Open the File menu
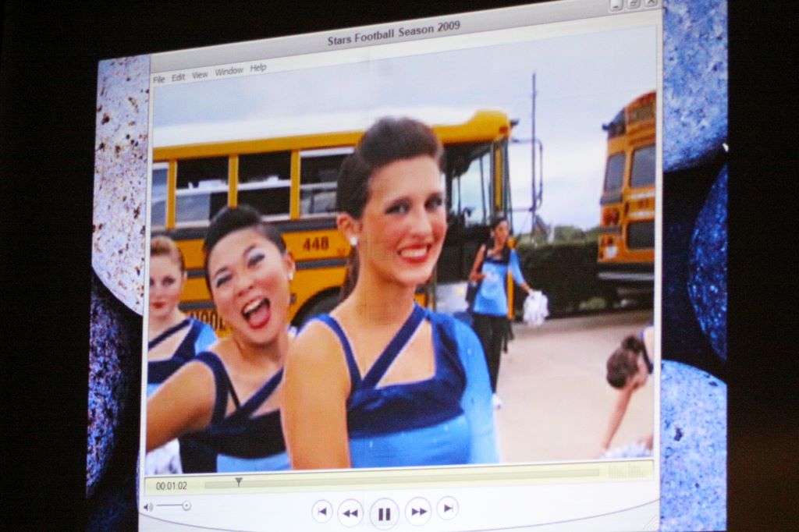 (159, 79)
